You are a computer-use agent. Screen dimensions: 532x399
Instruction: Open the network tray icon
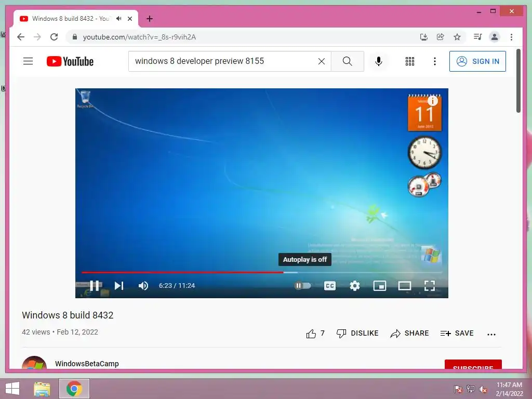[471, 389]
